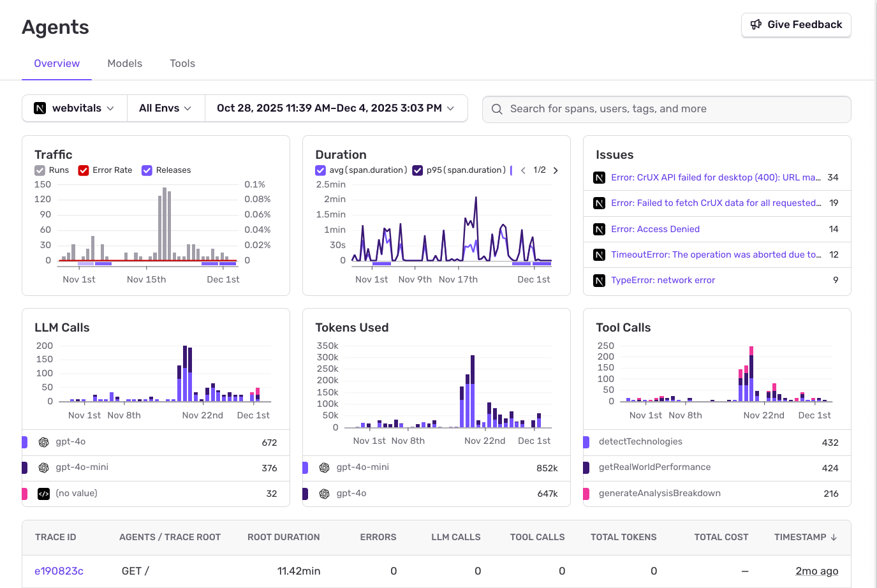The height and width of the screenshot is (588, 877).
Task: Click inside the spans search field
Action: tap(638, 109)
